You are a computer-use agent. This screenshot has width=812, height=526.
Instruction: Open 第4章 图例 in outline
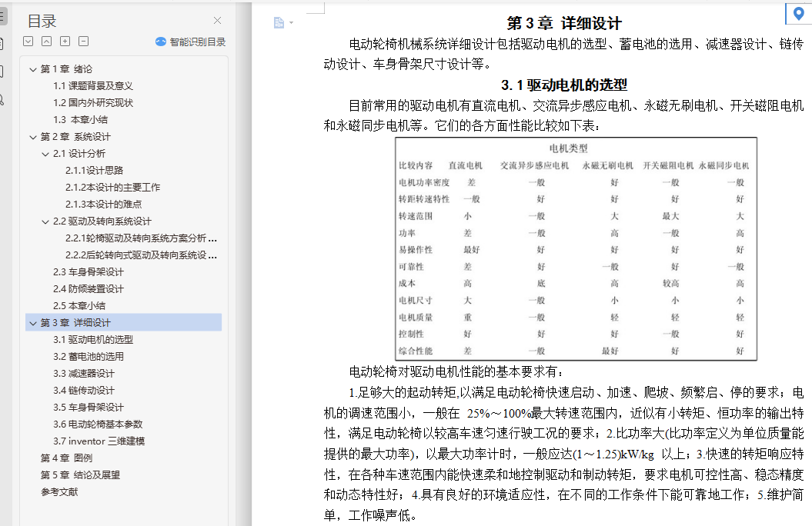pos(66,458)
